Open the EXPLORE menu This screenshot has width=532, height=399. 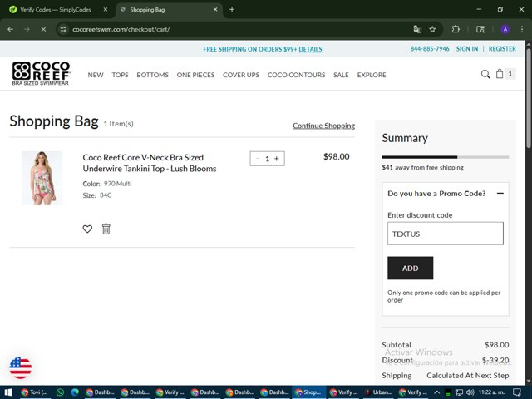coord(372,75)
